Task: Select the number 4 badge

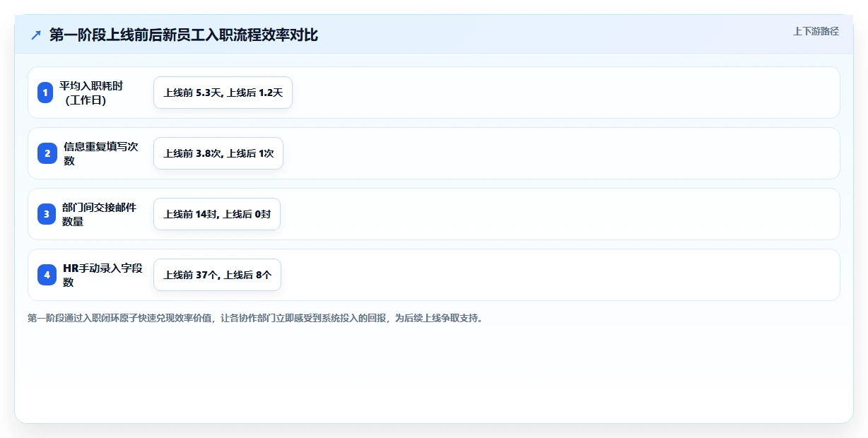Action: (x=46, y=275)
